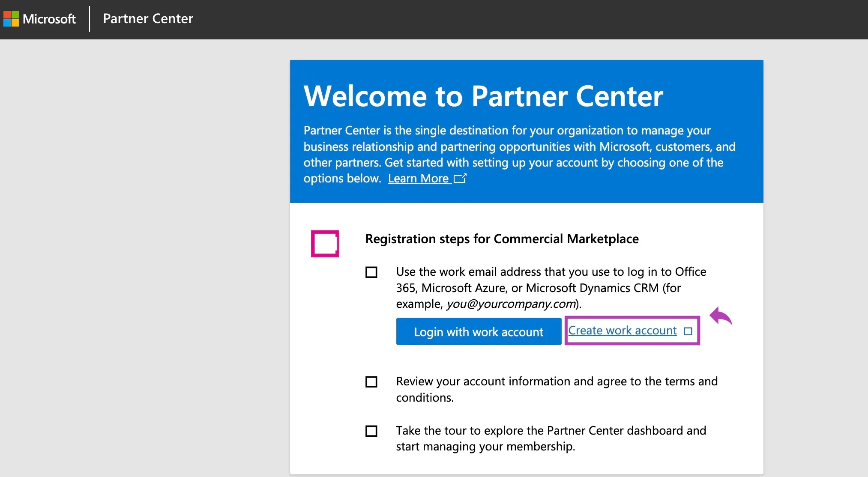Select the Welcome to Partner Center heading
The image size is (868, 477).
click(x=483, y=96)
